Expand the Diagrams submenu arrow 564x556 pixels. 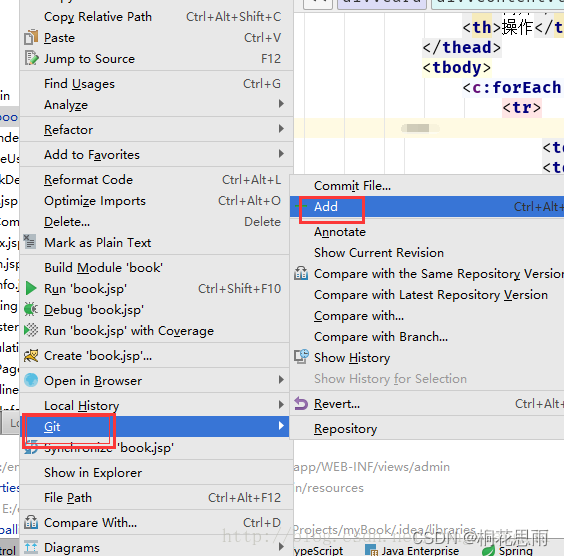coord(281,547)
